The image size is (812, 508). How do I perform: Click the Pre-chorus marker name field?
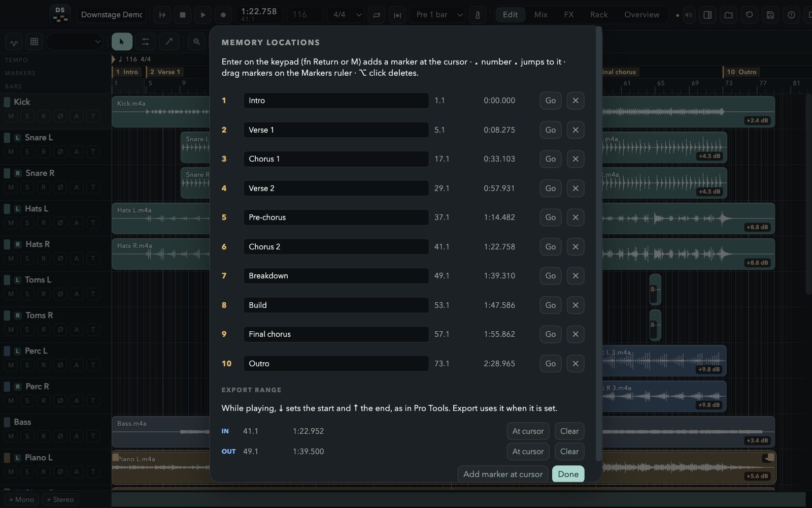point(336,217)
